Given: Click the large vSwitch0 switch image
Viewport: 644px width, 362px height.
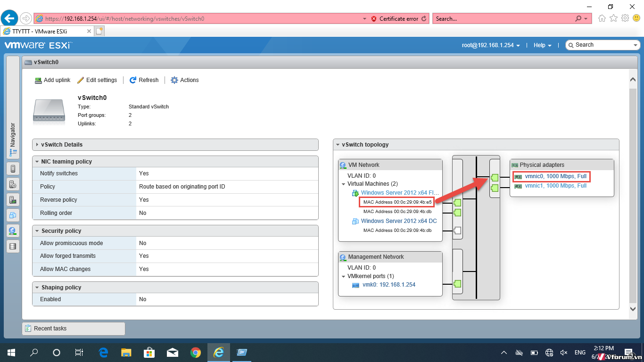Looking at the screenshot, I should 49,111.
